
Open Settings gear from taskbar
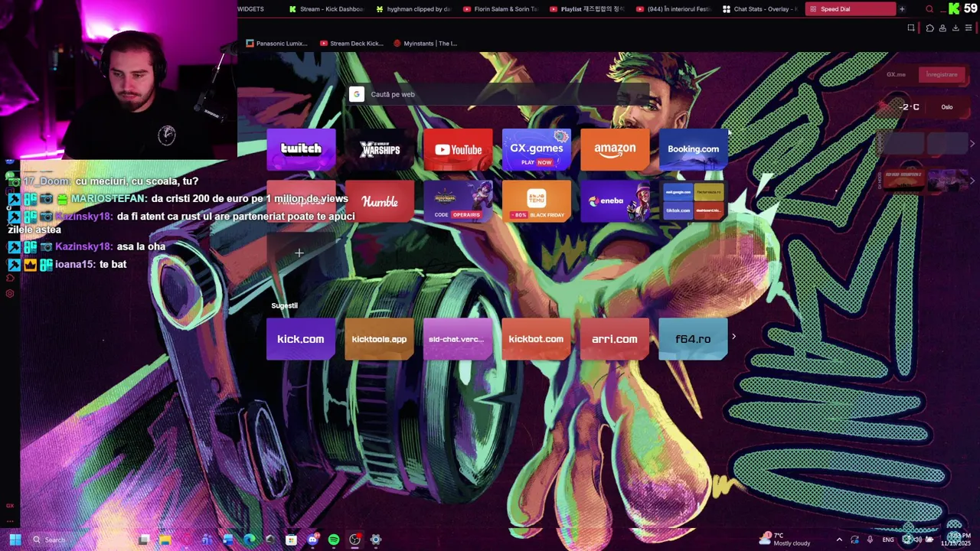[x=375, y=540]
